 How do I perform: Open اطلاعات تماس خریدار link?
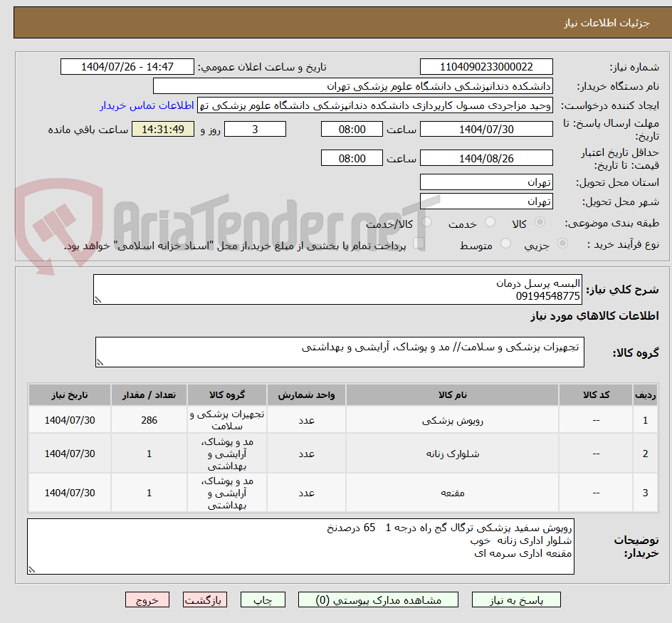147,105
